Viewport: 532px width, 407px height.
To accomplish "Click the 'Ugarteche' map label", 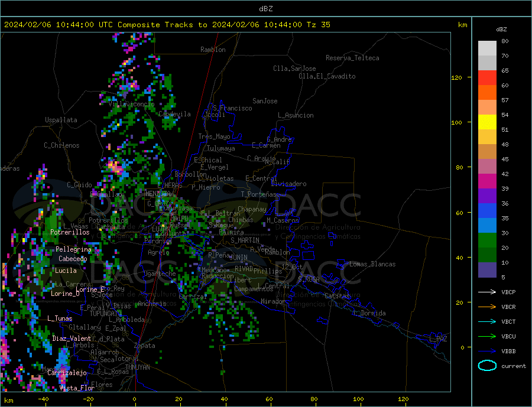I will click(160, 273).
